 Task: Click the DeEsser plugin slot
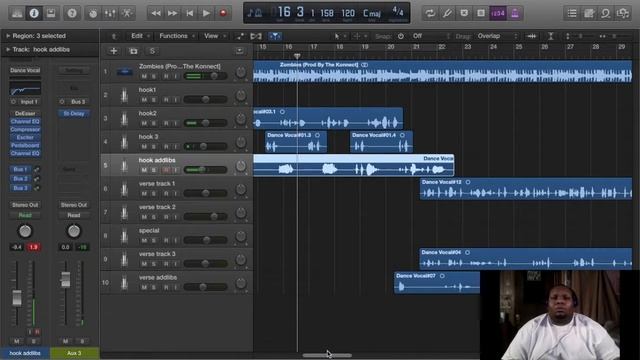[25, 113]
